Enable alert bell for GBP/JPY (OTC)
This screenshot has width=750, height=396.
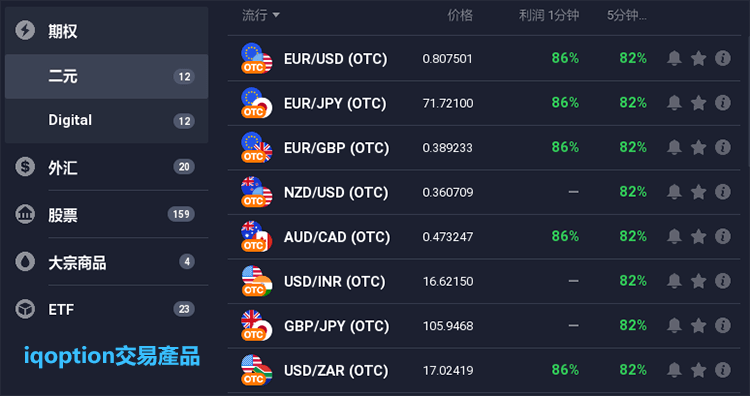(x=674, y=325)
